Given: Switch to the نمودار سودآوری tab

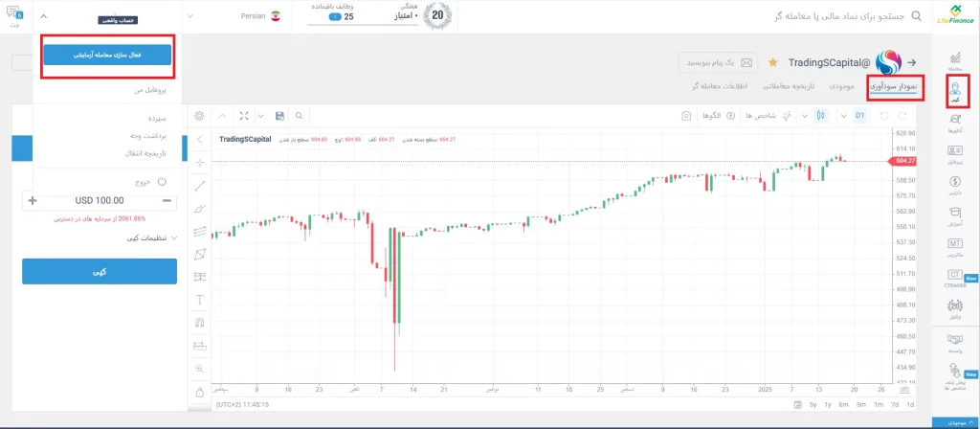Looking at the screenshot, I should (x=892, y=87).
